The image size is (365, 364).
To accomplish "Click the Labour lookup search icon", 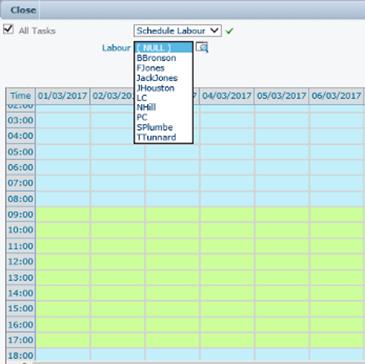I will [x=202, y=48].
